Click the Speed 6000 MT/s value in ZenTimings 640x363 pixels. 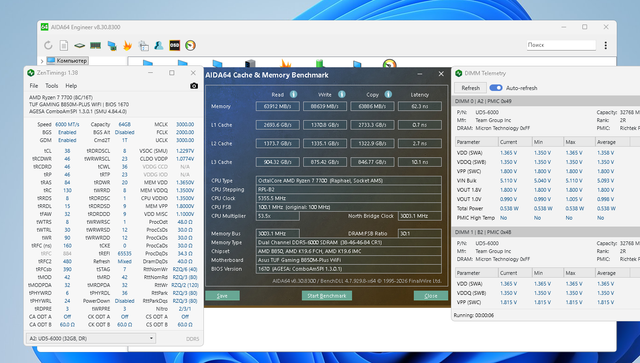67,124
